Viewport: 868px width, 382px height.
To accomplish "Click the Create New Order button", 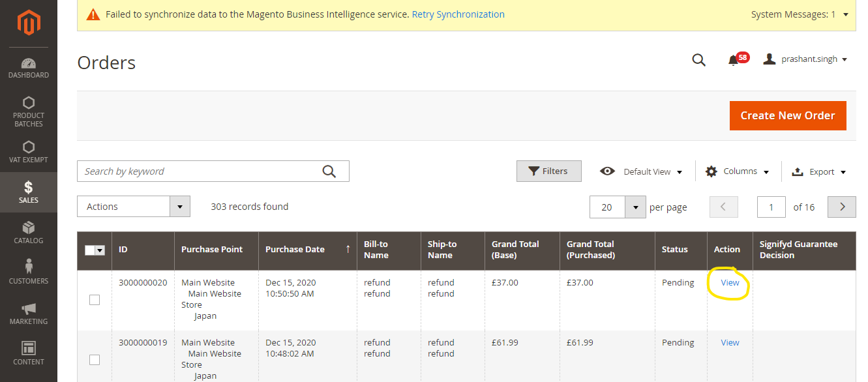I will [788, 115].
